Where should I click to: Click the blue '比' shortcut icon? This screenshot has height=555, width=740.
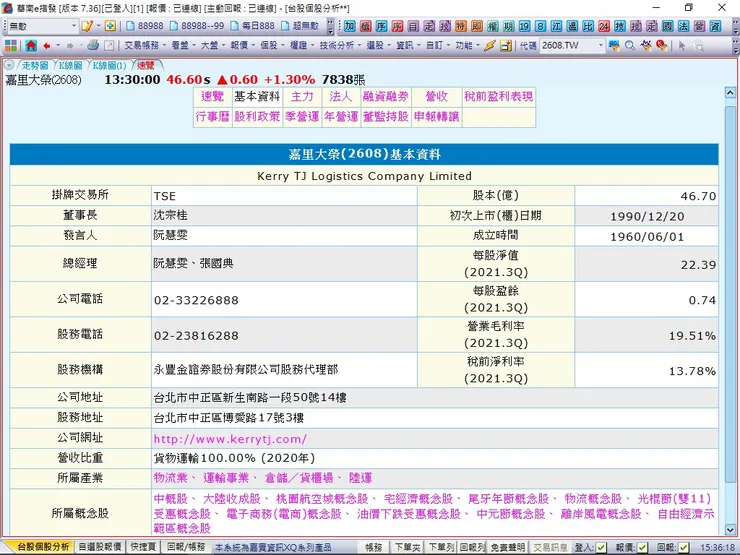coord(588,26)
